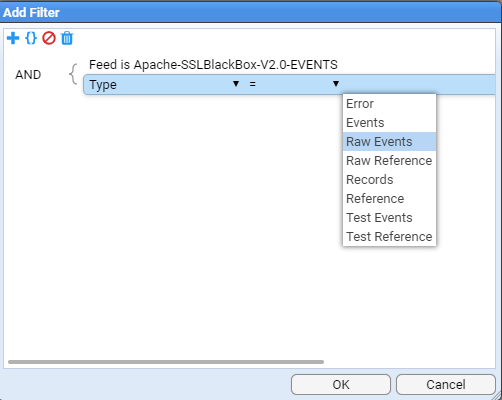Open the equals condition dropdown arrow
502x400 pixels.
coord(336,84)
